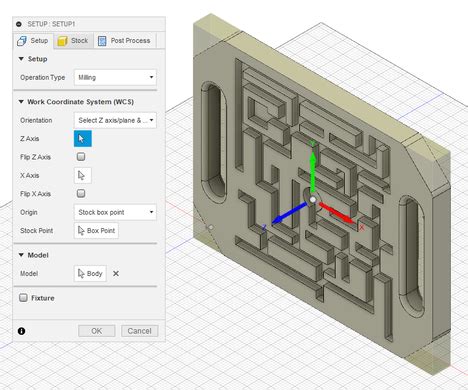
Task: Cancel the setup dialog
Action: [x=139, y=331]
